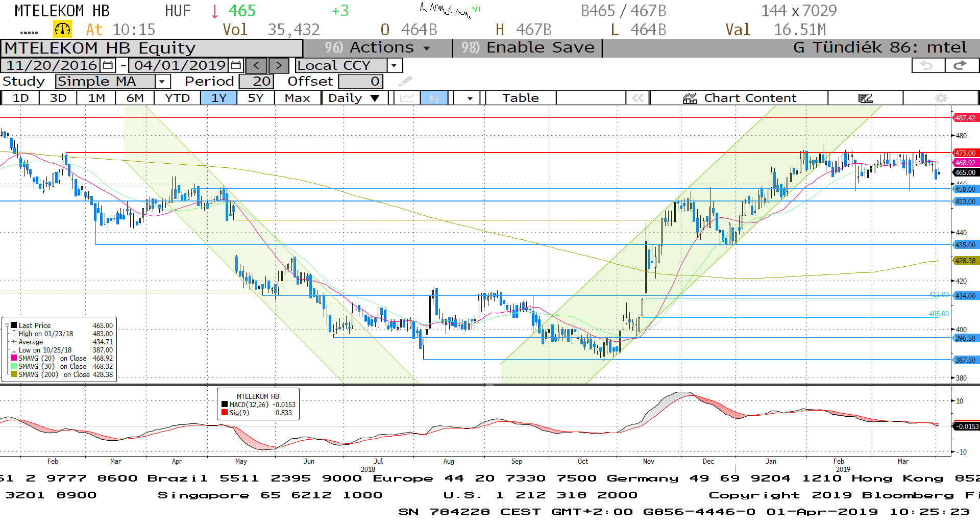This screenshot has width=980, height=530.
Task: Click the 453.00 blue level label
Action: pos(965,201)
